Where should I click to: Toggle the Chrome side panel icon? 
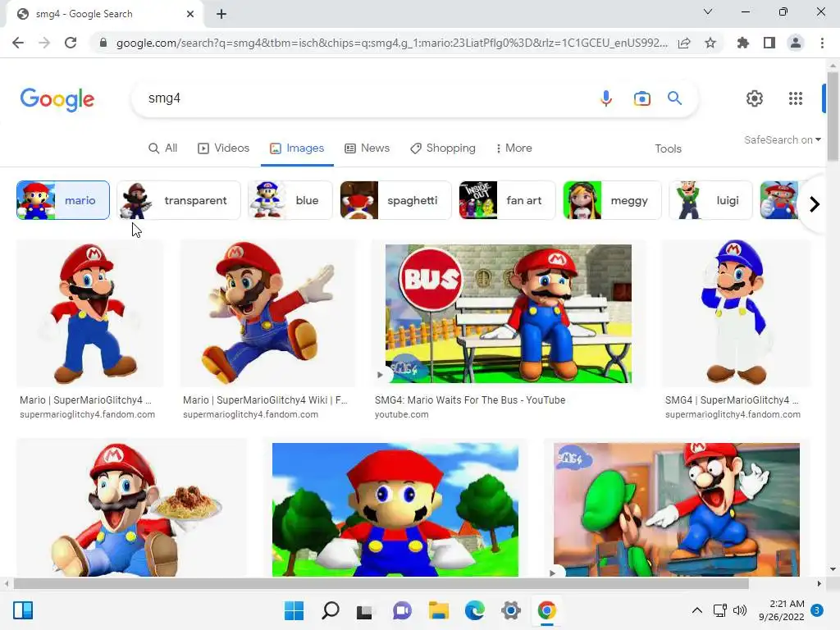tap(769, 43)
